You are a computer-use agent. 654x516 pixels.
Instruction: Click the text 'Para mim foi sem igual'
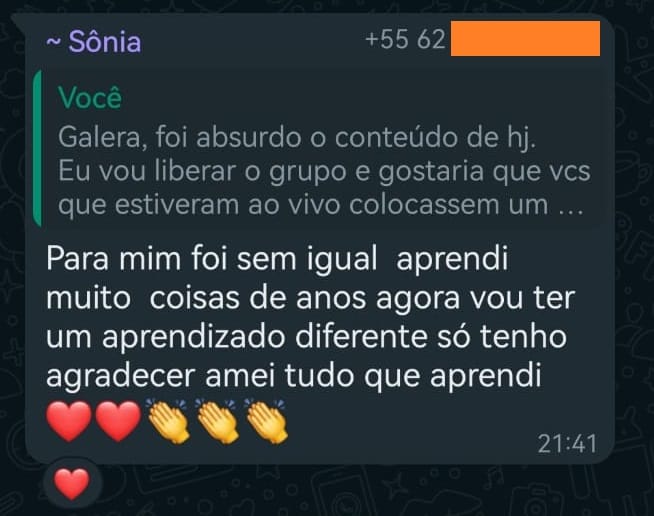tap(212, 259)
